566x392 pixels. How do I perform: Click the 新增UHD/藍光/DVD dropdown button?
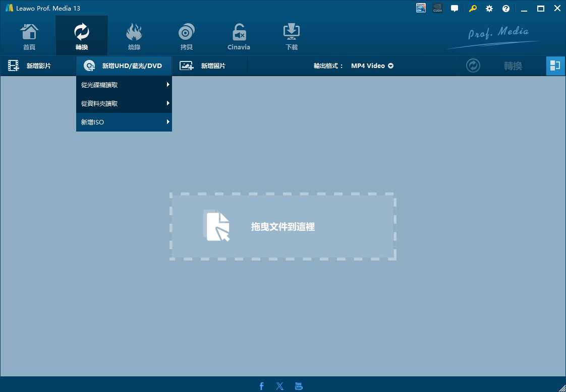pos(124,66)
